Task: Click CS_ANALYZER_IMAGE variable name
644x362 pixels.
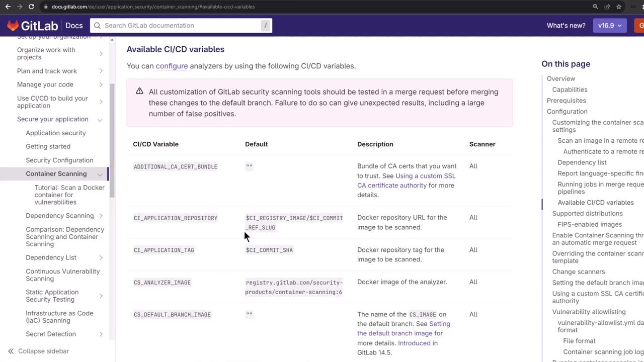Action: (x=162, y=283)
